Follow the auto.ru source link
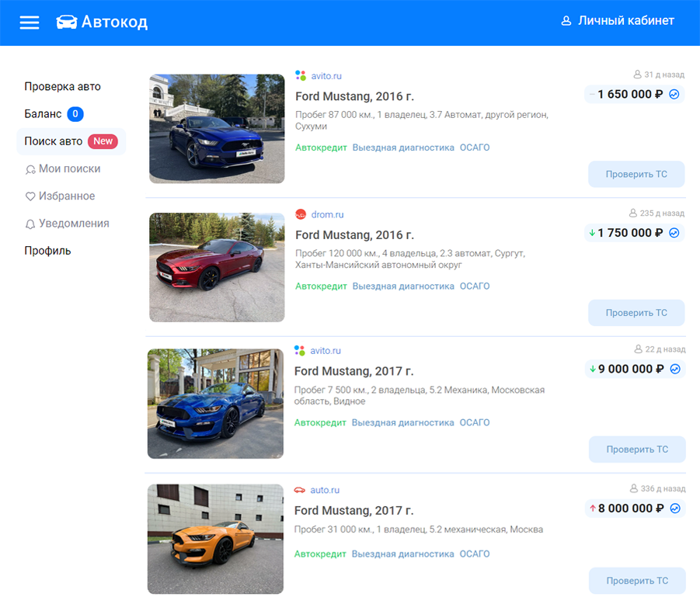Viewport: 700px width, 604px height. click(x=325, y=490)
